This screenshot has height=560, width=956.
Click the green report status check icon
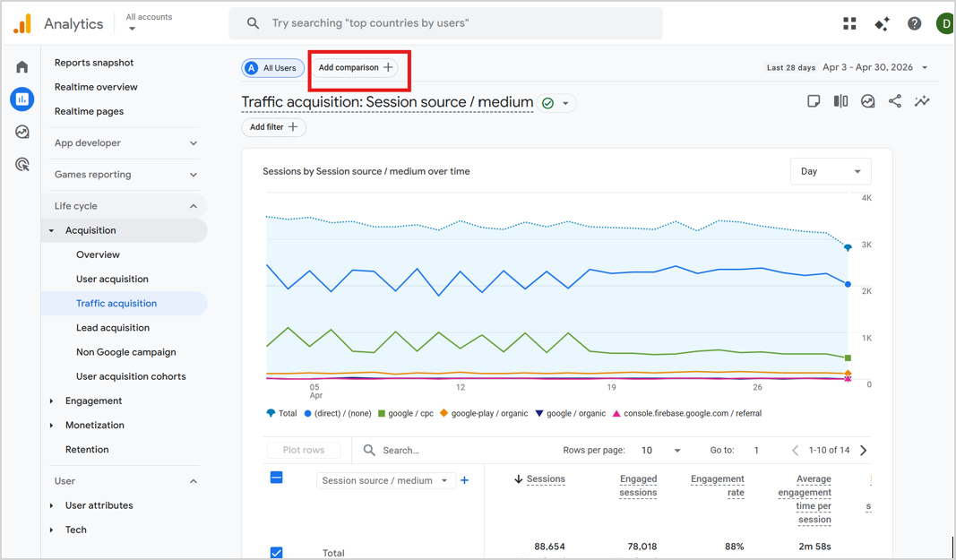[547, 103]
